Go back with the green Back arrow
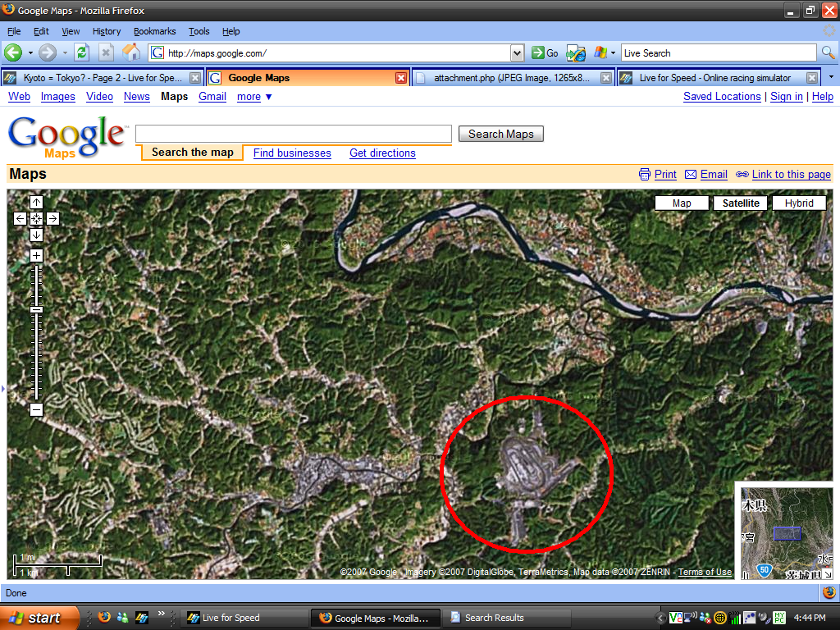The image size is (840, 630). click(13, 52)
